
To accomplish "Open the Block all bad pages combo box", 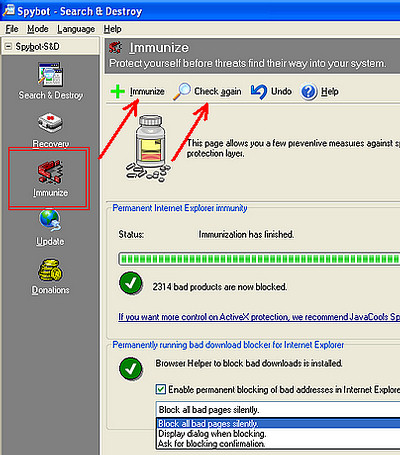I will click(x=278, y=409).
